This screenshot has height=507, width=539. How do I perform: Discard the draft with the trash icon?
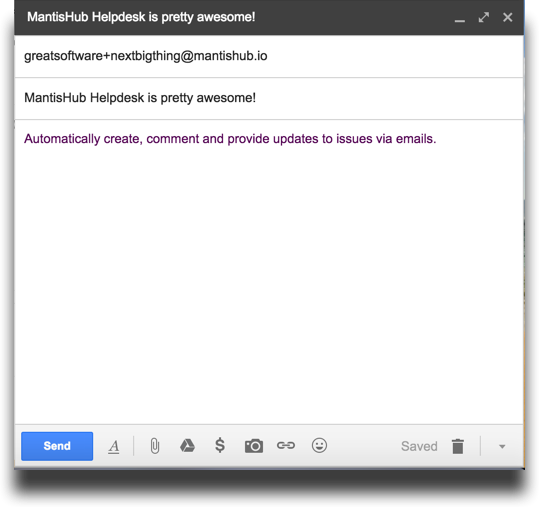coord(458,446)
